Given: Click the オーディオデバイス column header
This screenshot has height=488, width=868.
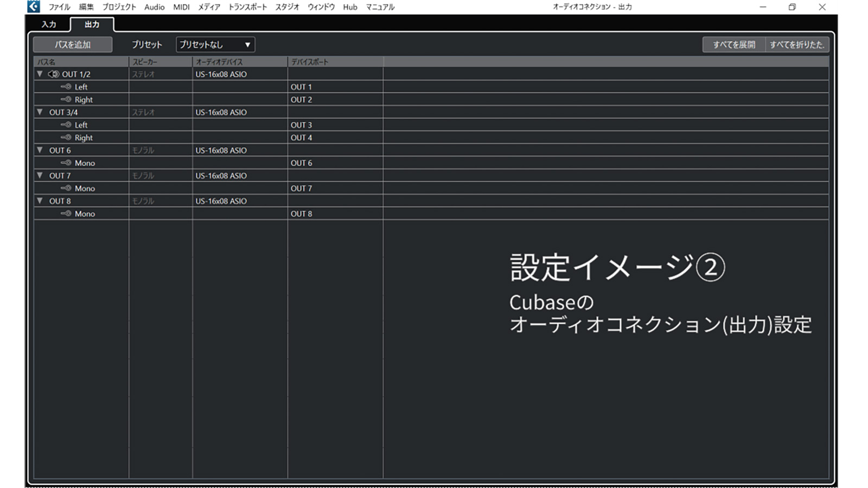Looking at the screenshot, I should point(240,62).
